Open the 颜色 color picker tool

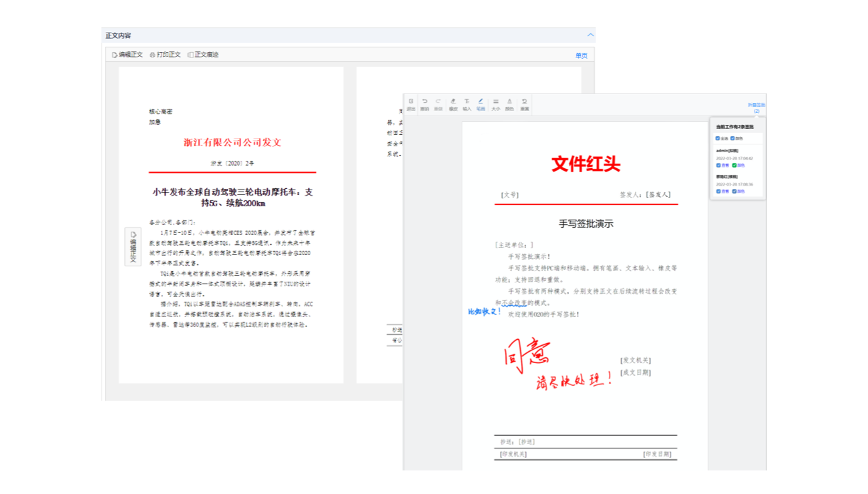coord(509,104)
